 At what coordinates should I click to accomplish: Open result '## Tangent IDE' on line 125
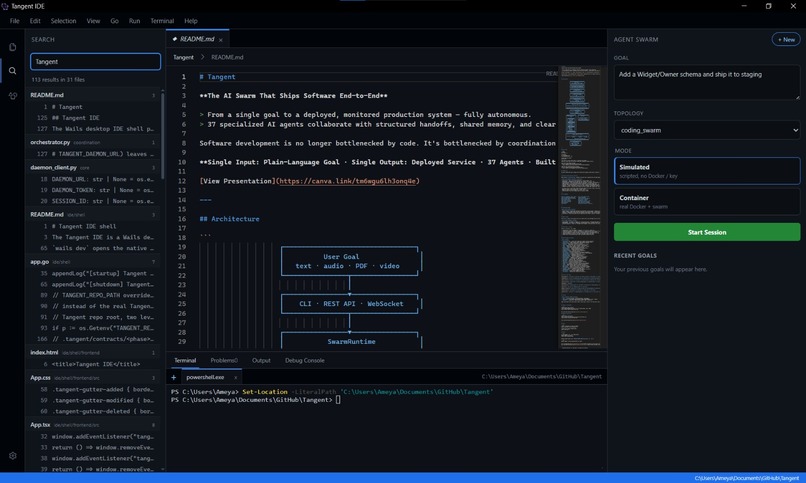tap(93, 118)
